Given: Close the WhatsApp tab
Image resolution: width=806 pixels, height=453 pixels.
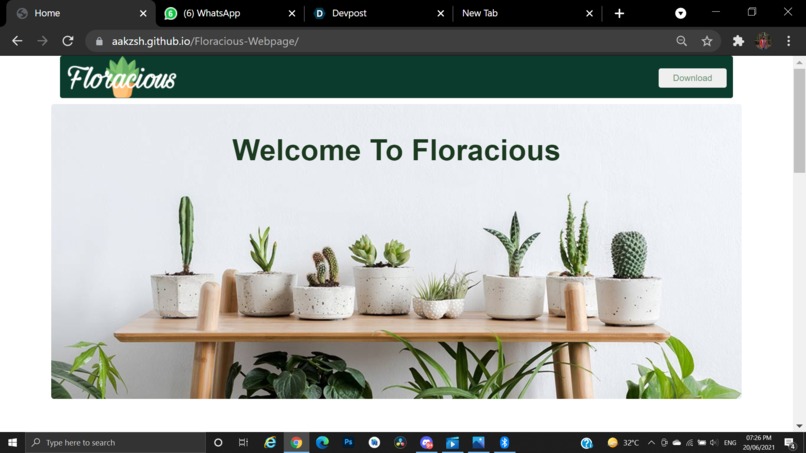Looking at the screenshot, I should [292, 13].
